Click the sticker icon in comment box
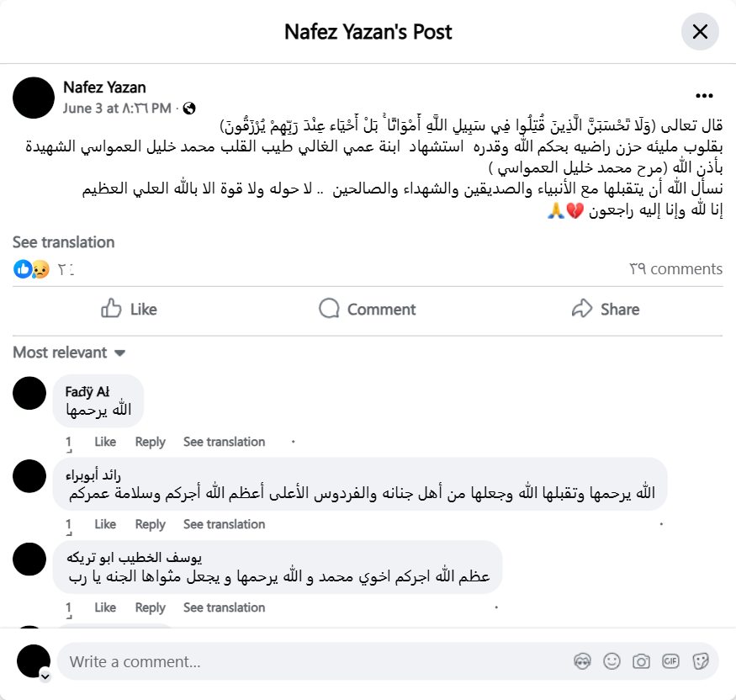Screen dimensions: 736x700 (700, 661)
